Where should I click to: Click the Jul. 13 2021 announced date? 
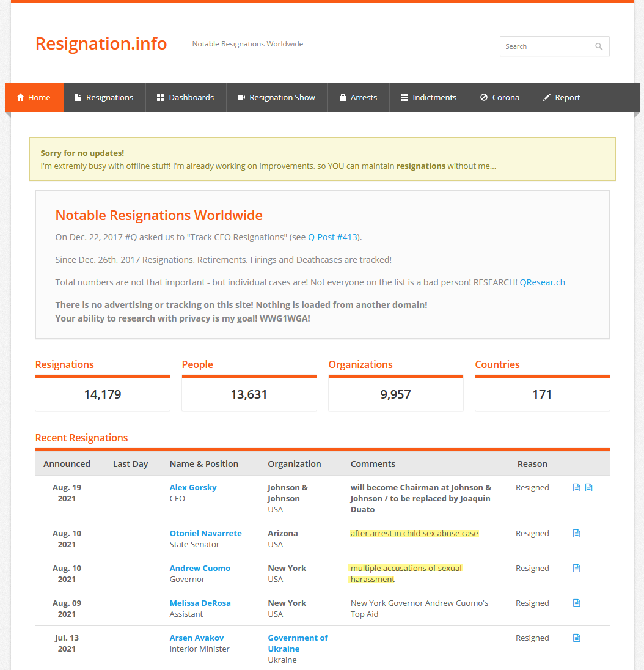click(x=67, y=644)
